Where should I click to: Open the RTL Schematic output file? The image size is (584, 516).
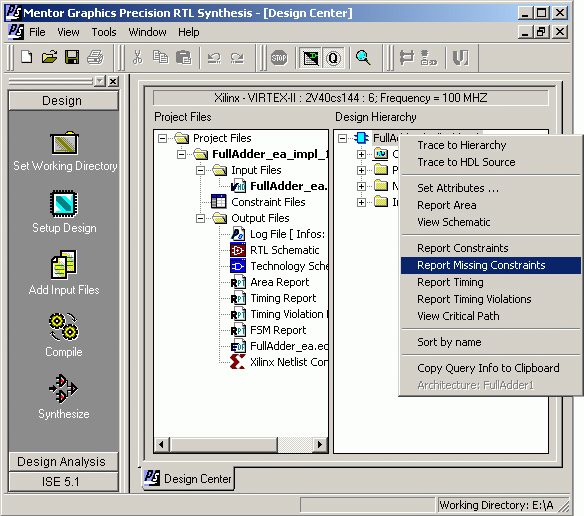tap(284, 250)
